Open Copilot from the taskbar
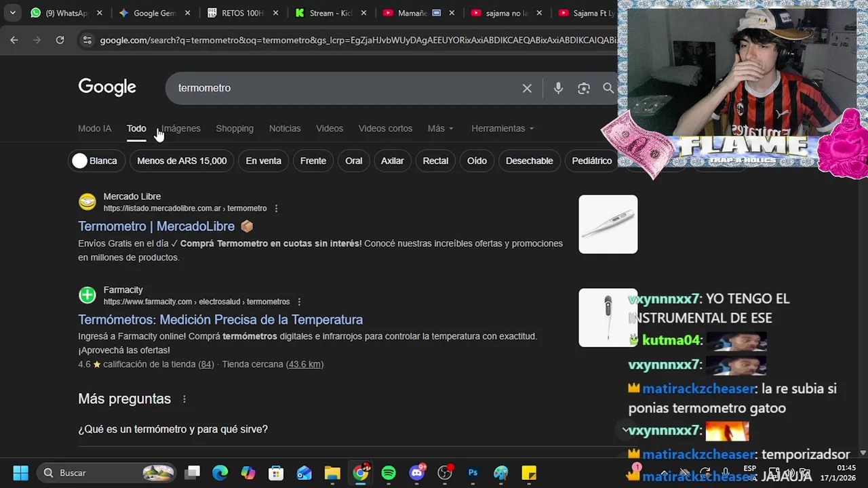 pyautogui.click(x=248, y=472)
